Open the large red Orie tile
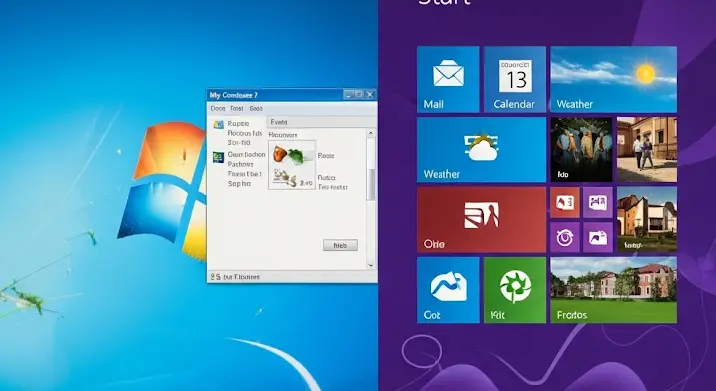Screen dimensions: 716x391 tap(481, 220)
